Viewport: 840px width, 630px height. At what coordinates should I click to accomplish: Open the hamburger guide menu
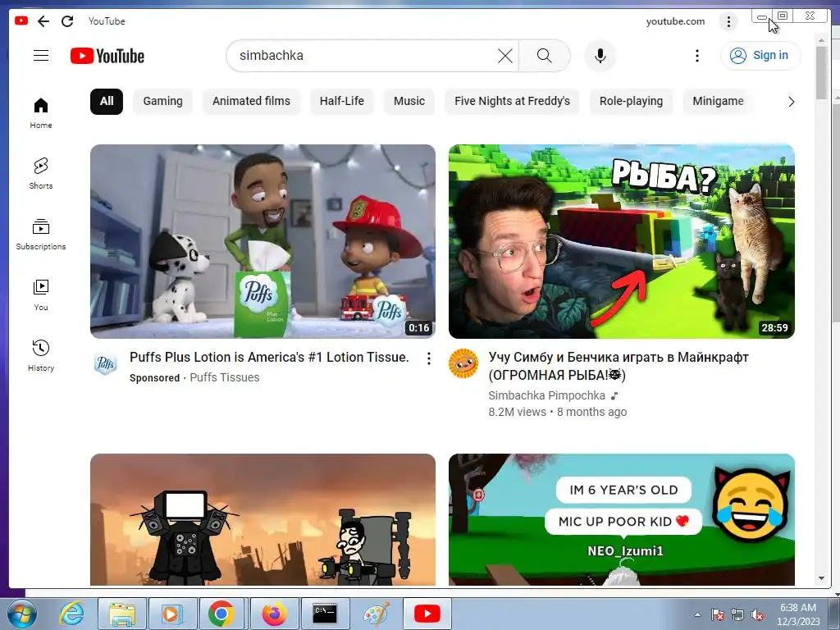tap(41, 55)
